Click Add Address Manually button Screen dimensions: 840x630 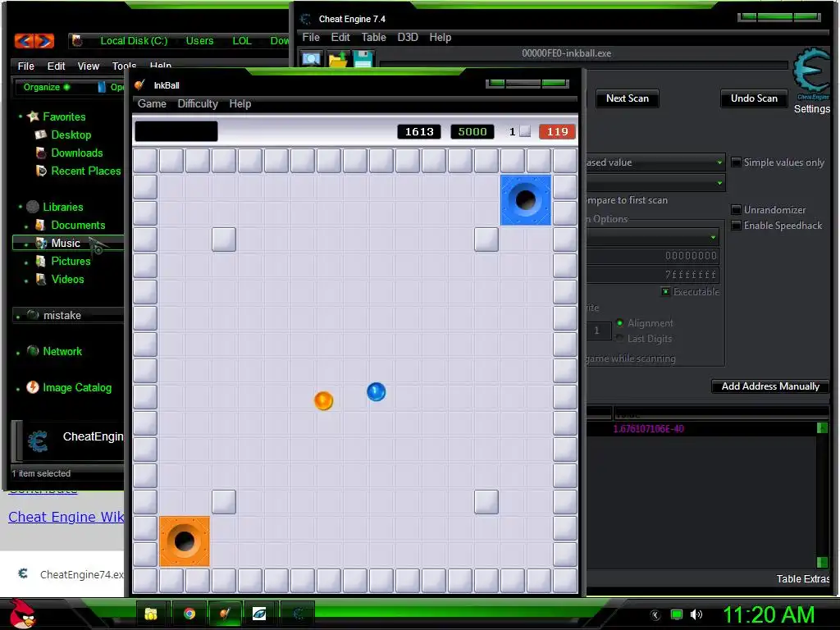769,386
